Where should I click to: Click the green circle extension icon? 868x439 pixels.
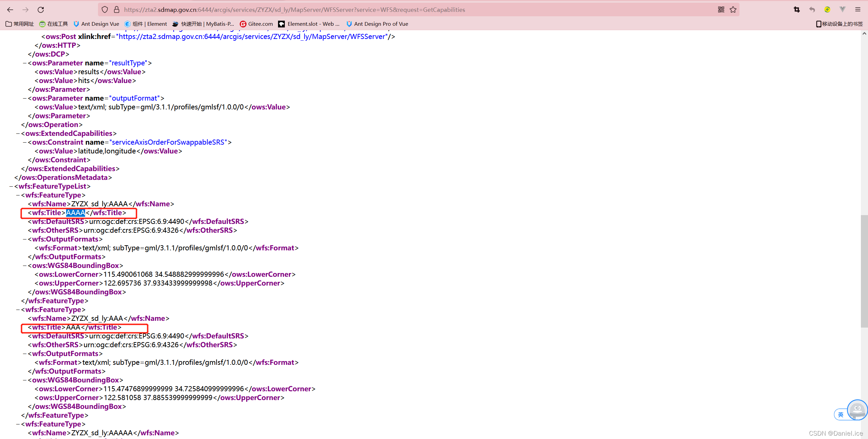coord(827,9)
